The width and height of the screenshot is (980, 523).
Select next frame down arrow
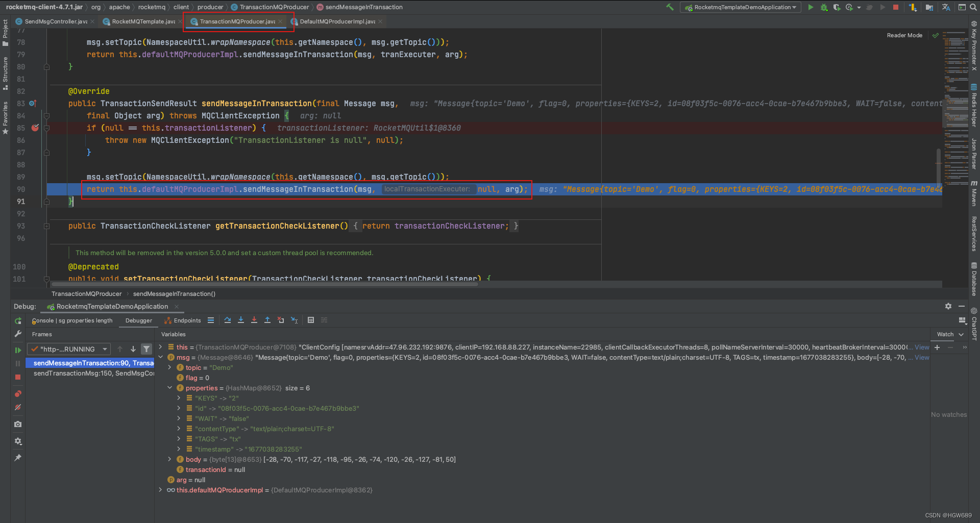(133, 349)
